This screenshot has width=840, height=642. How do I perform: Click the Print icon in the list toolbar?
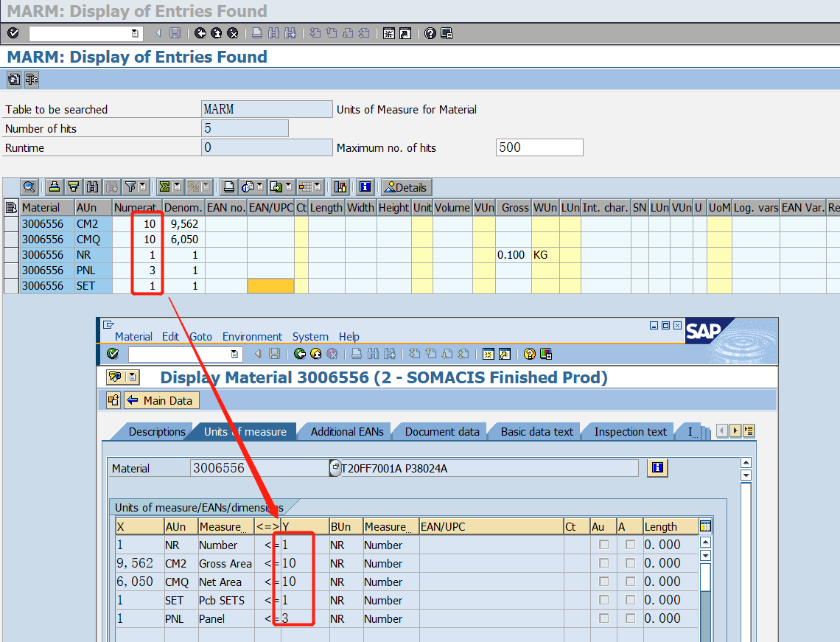pyautogui.click(x=228, y=186)
